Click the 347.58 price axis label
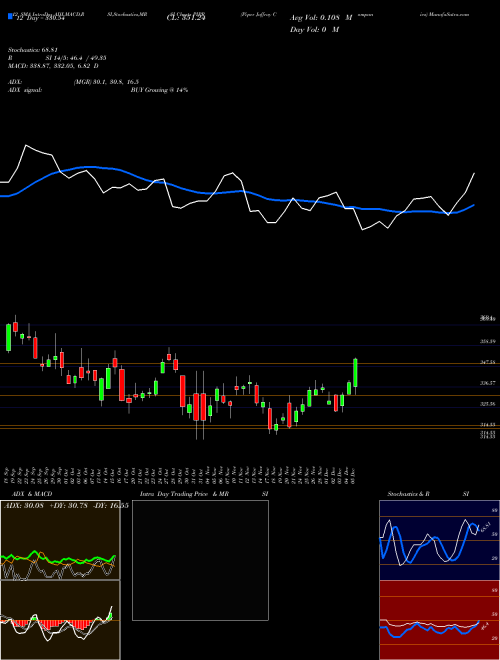 (x=488, y=362)
